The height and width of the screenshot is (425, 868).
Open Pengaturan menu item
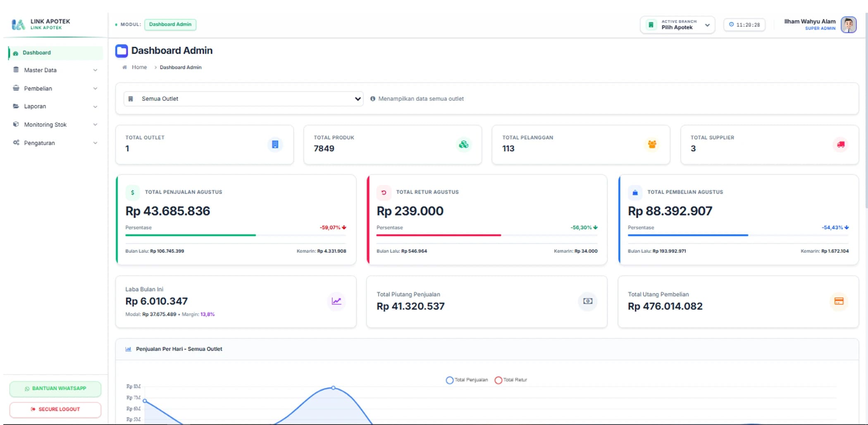[x=55, y=143]
